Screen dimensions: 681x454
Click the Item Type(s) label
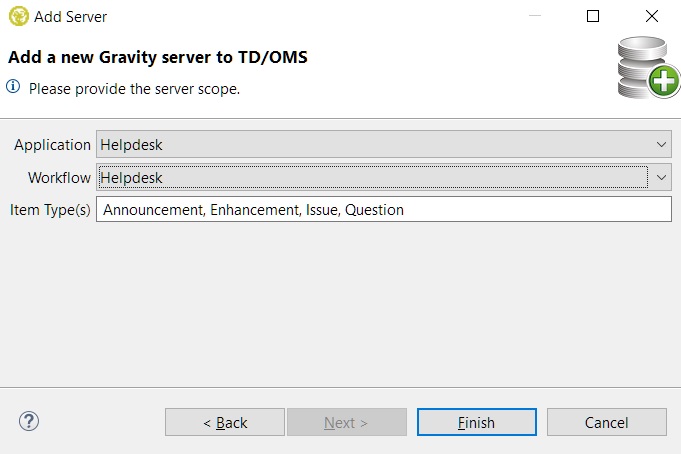point(50,210)
